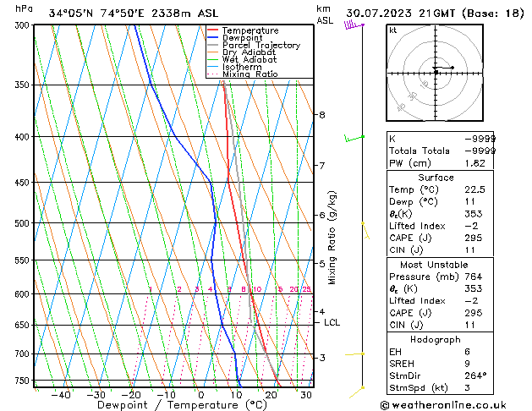The width and height of the screenshot is (532, 411).
Task: Click the Parcel Trajectory legend entry
Action: pos(254,45)
